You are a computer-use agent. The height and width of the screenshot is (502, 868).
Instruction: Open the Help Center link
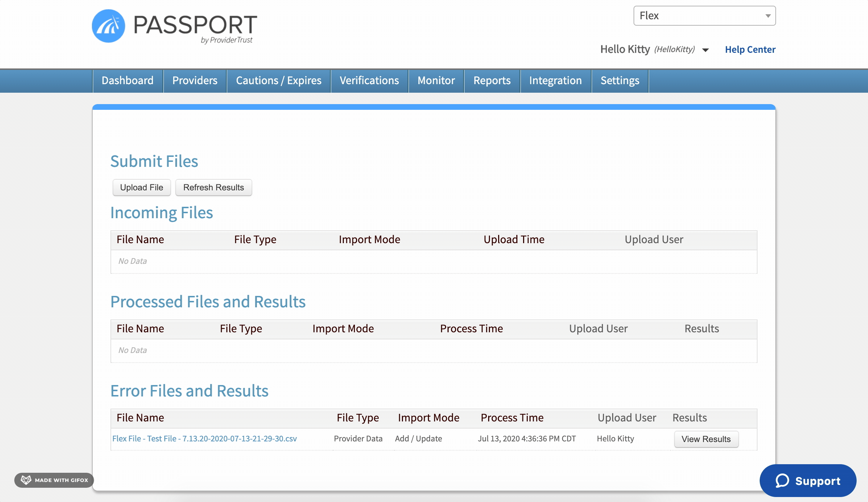pyautogui.click(x=750, y=50)
